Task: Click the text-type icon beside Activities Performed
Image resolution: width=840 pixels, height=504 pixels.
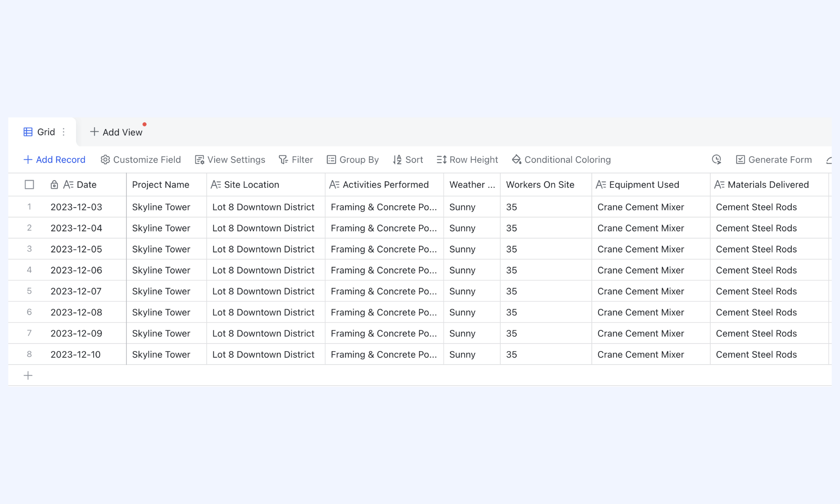Action: (334, 185)
